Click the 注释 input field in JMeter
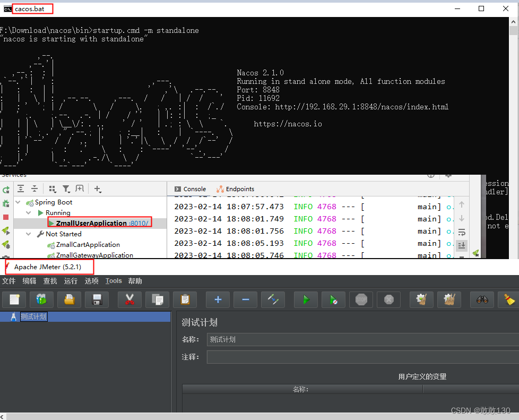The image size is (519, 420). pos(363,357)
